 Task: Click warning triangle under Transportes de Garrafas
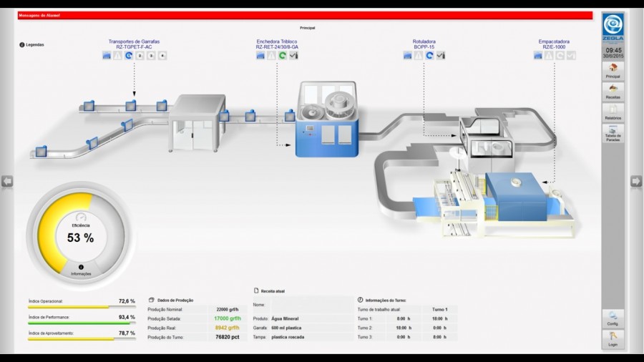click(118, 55)
